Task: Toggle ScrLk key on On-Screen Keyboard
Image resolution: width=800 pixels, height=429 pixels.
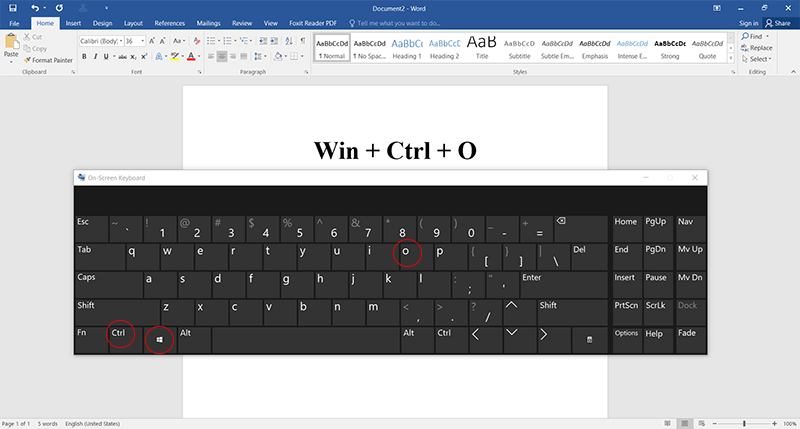Action: click(x=658, y=312)
